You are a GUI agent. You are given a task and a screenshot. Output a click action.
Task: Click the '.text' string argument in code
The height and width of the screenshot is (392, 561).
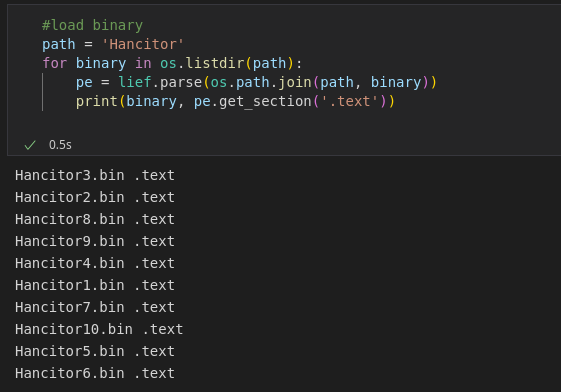pos(350,102)
